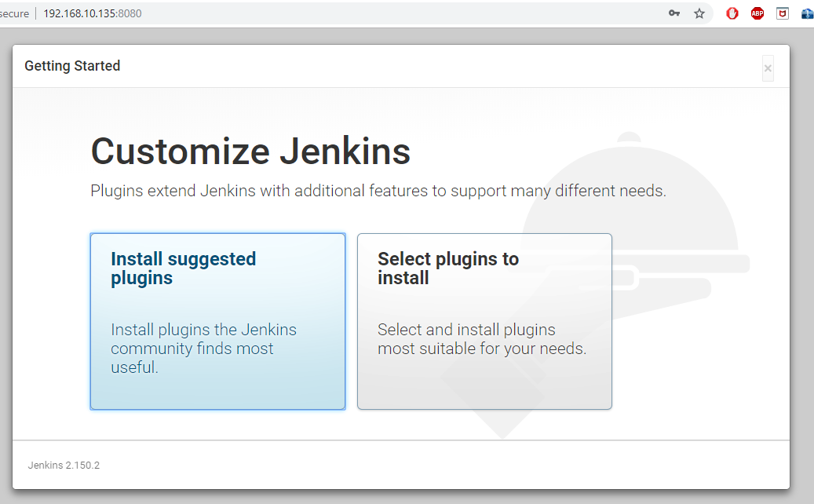This screenshot has height=504, width=814.
Task: Open the red shield extension icon
Action: pyautogui.click(x=783, y=13)
